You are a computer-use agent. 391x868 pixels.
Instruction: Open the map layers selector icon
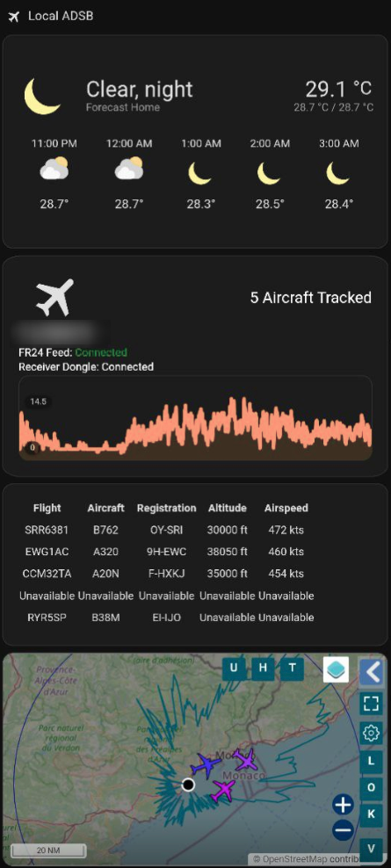click(336, 669)
